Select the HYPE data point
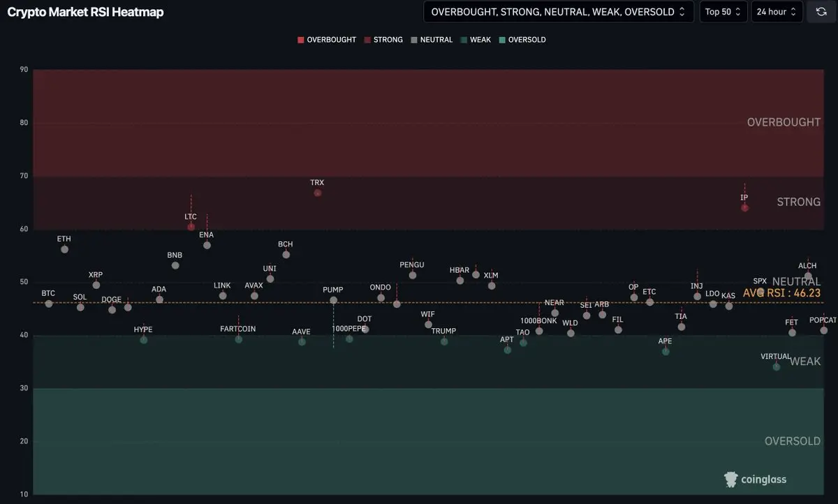Viewport: 838px width, 504px height. (x=144, y=340)
